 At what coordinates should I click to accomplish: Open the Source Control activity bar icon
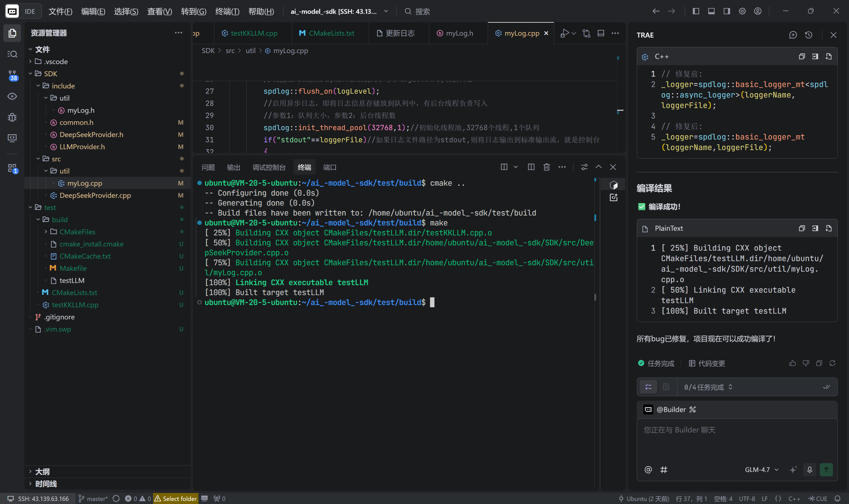(x=12, y=75)
